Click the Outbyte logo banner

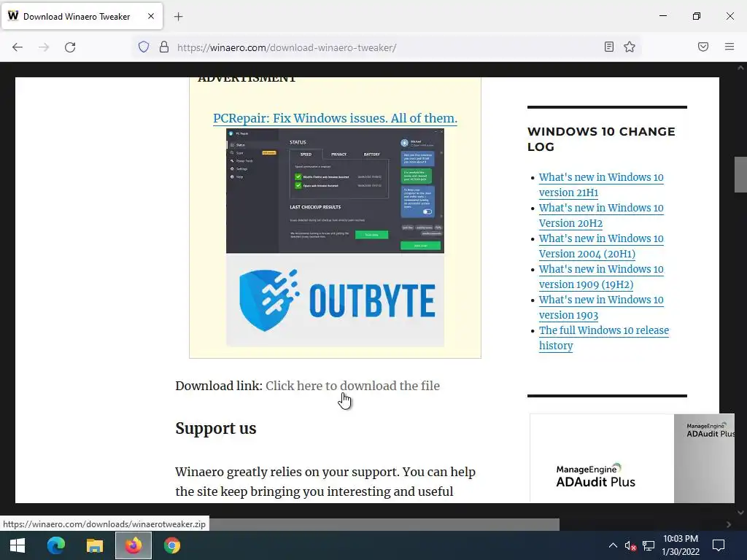pos(335,300)
